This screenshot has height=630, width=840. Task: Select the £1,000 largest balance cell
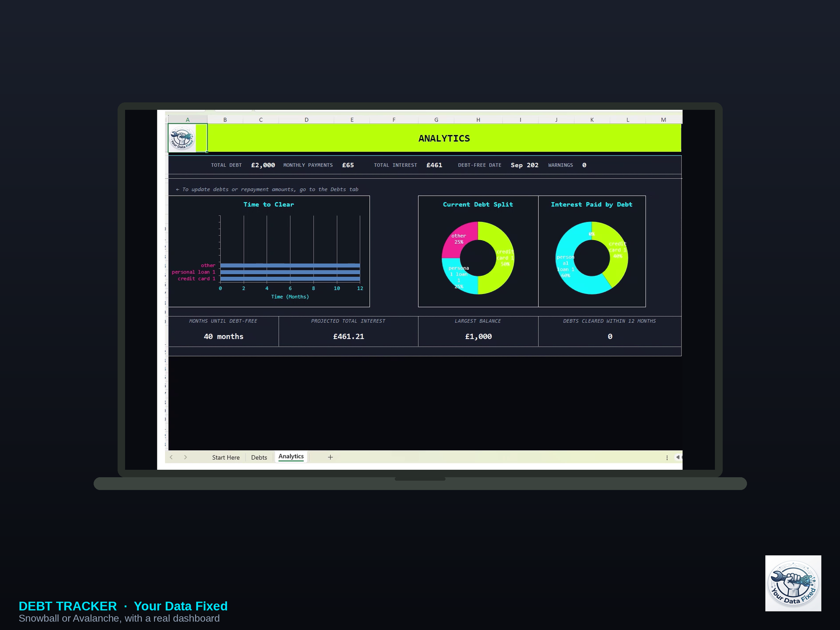(478, 336)
